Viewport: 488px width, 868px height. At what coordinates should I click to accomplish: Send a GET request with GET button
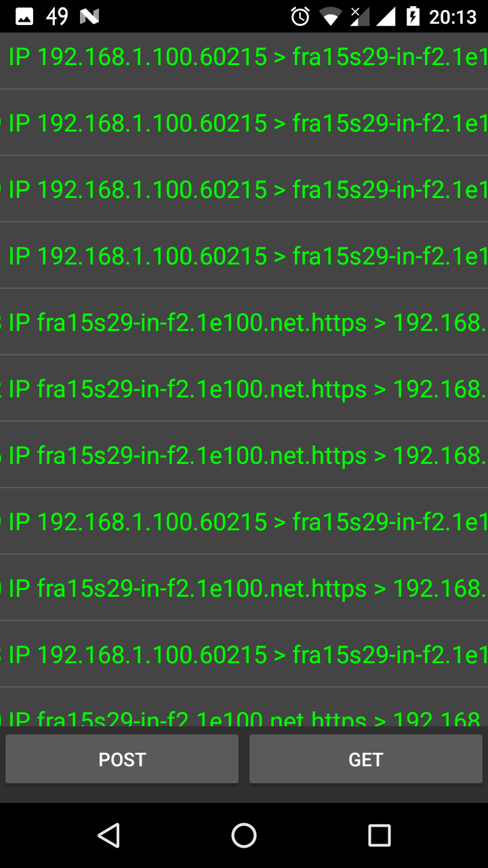point(366,759)
